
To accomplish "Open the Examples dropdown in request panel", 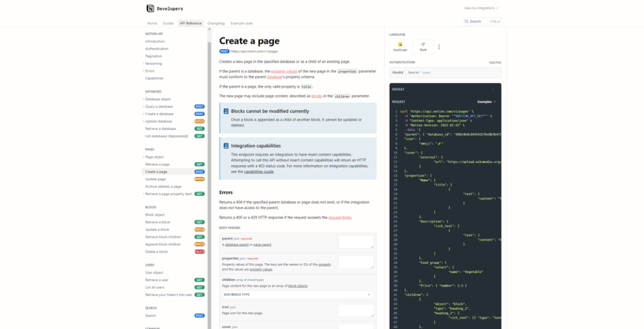I will (x=487, y=102).
